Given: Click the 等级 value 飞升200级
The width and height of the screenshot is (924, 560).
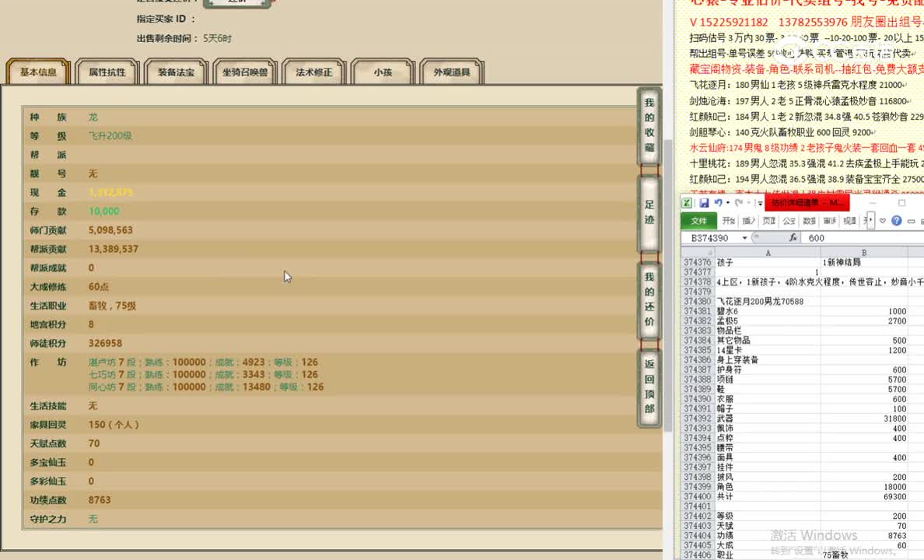Looking at the screenshot, I should [x=110, y=135].
